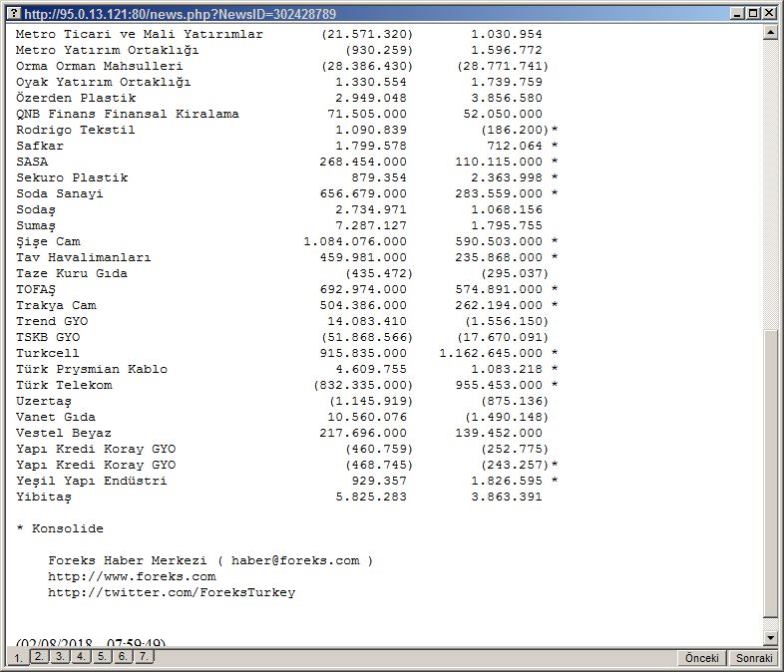Click Türk Telekom value (832.335.000)
This screenshot has width=784, height=672.
(363, 385)
